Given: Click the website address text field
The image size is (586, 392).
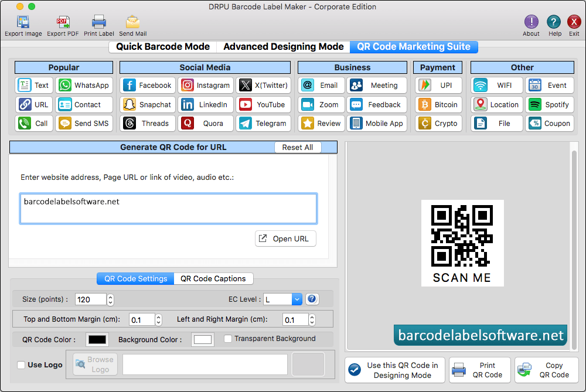Looking at the screenshot, I should pyautogui.click(x=169, y=209).
